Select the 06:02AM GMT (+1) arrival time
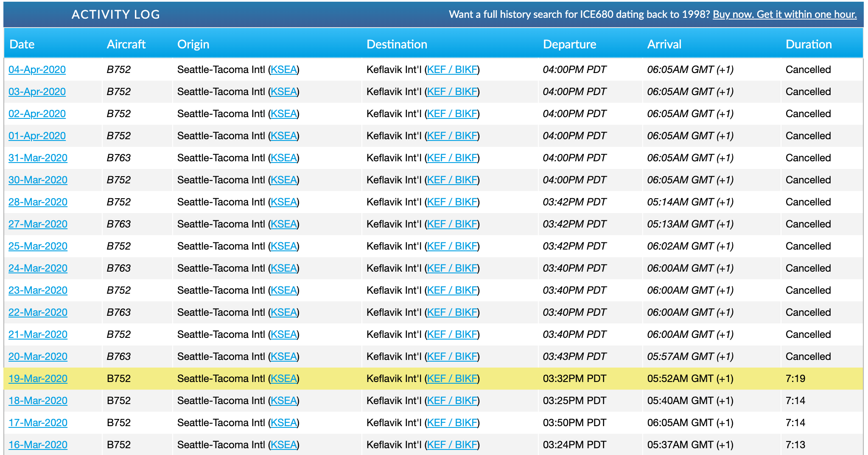868x455 pixels. [x=690, y=246]
